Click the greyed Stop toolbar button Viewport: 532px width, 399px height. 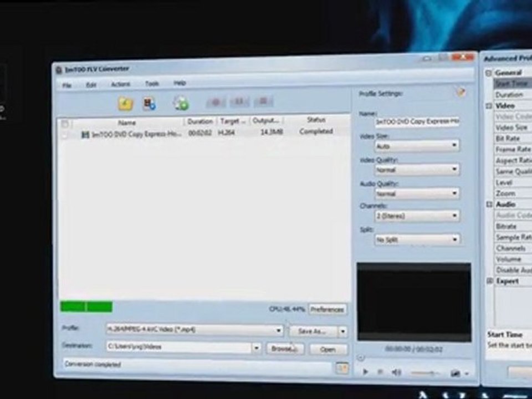pyautogui.click(x=264, y=101)
